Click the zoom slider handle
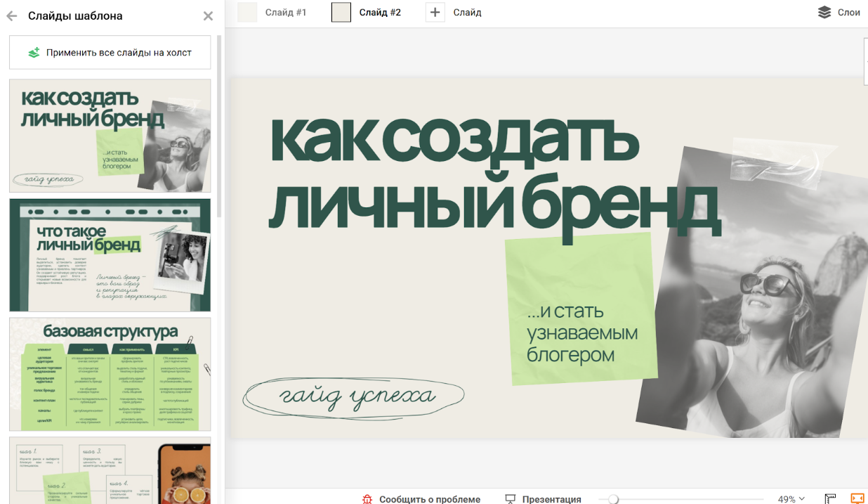868x504 pixels. pos(613,499)
